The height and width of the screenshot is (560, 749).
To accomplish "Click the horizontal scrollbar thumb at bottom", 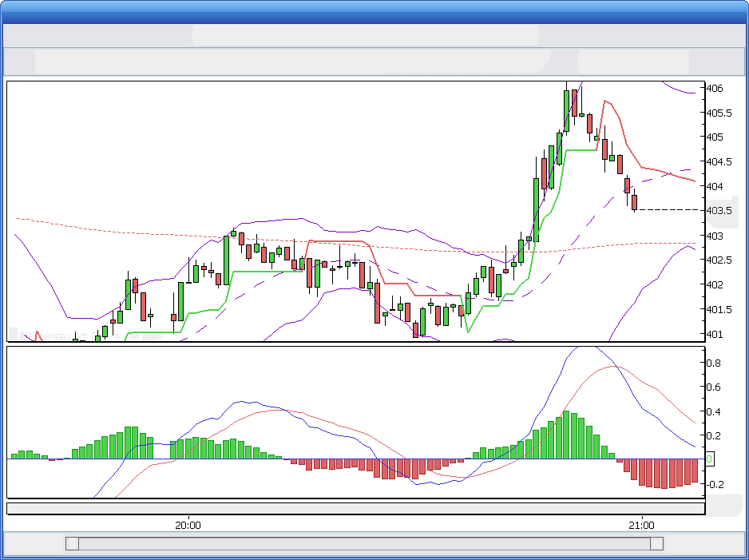I will point(367,544).
